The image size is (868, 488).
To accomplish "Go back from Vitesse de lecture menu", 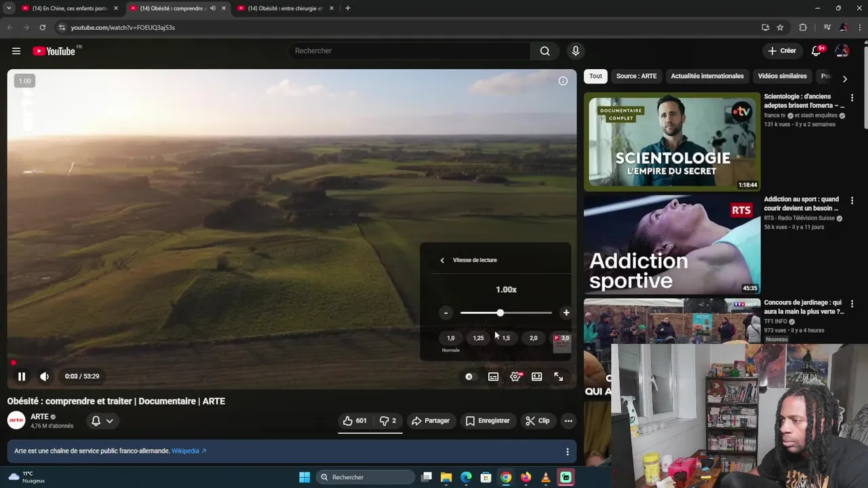I will (x=442, y=260).
